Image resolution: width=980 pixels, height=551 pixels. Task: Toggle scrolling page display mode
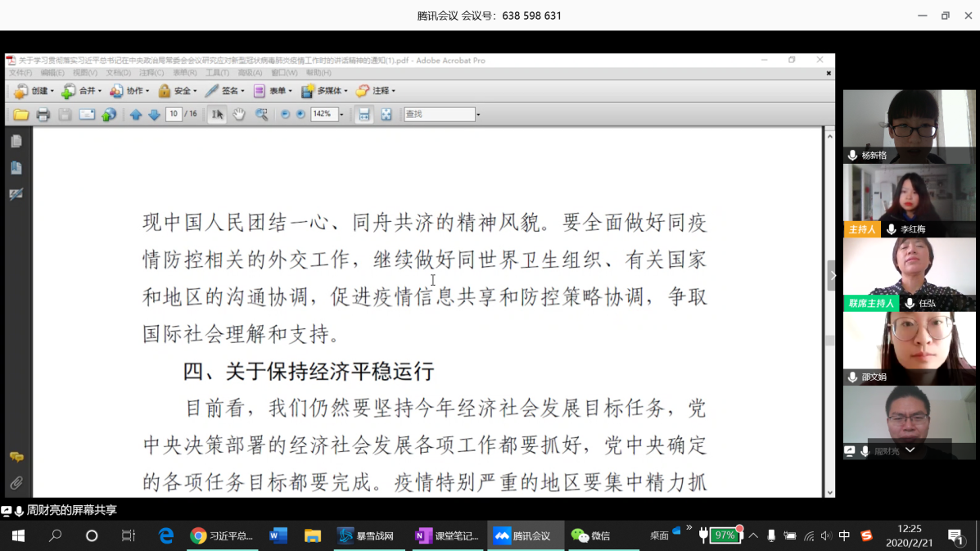pos(364,115)
